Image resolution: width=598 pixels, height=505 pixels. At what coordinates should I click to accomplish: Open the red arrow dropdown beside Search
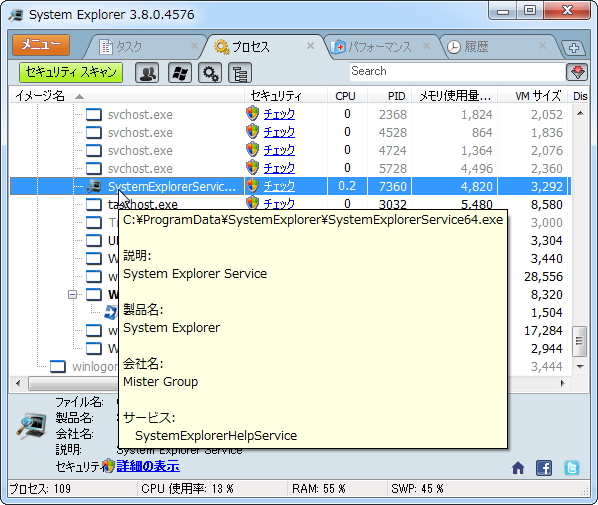pos(577,72)
